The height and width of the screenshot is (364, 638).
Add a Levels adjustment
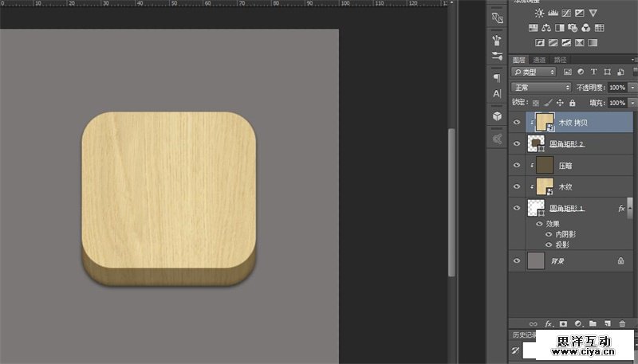pyautogui.click(x=553, y=14)
